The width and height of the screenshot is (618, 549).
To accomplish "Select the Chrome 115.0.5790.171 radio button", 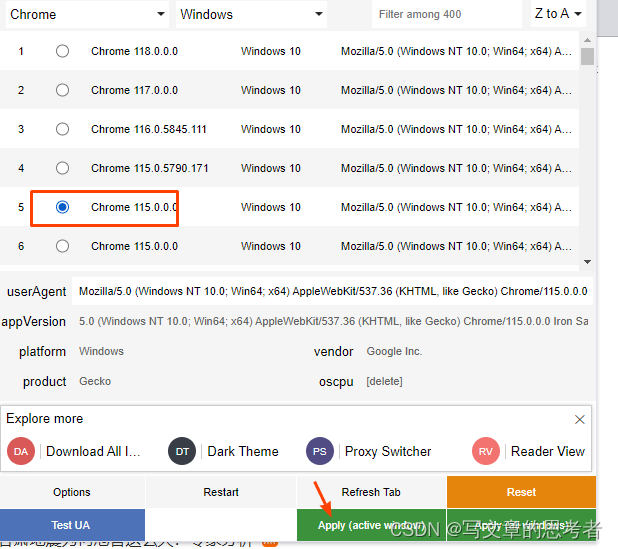I will 62,168.
